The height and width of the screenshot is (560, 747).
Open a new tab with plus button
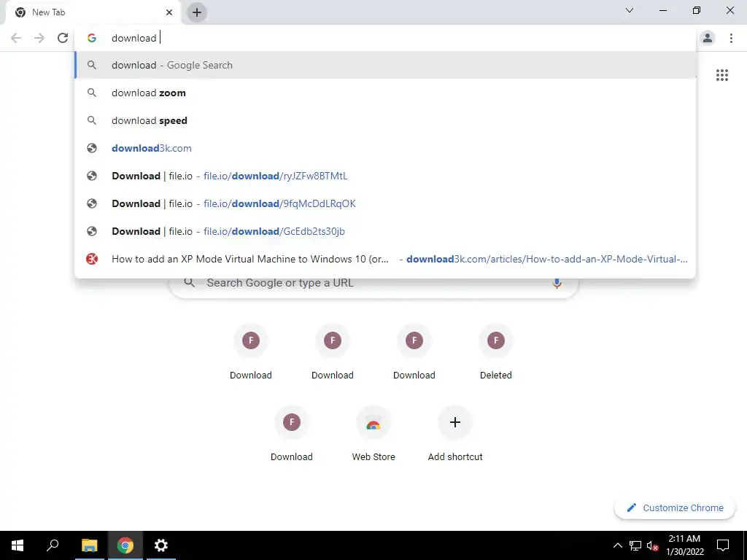point(197,12)
